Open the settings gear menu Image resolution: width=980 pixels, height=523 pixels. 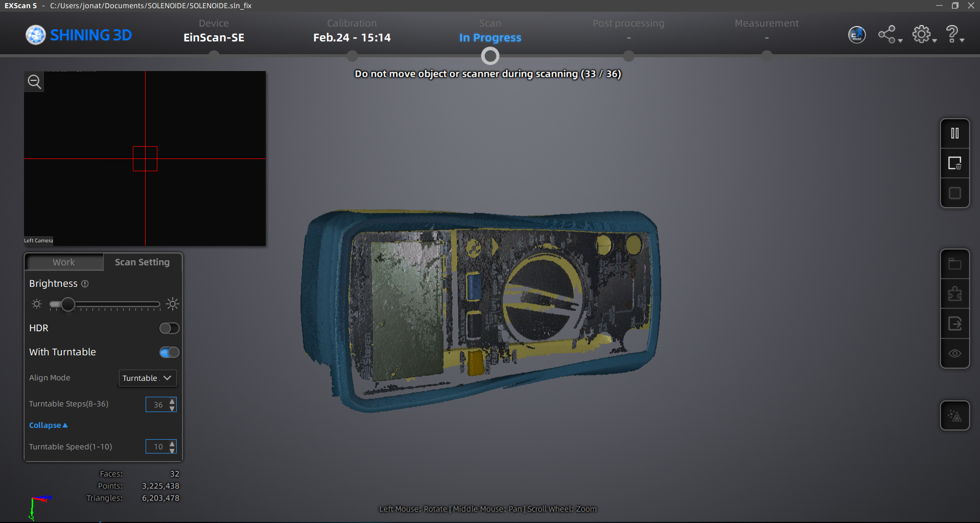pos(924,35)
